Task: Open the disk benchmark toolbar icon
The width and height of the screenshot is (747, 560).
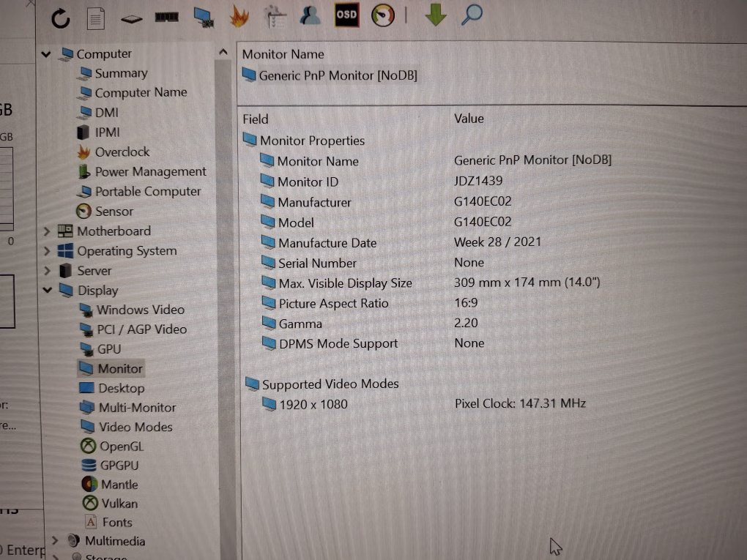Action: (x=132, y=18)
